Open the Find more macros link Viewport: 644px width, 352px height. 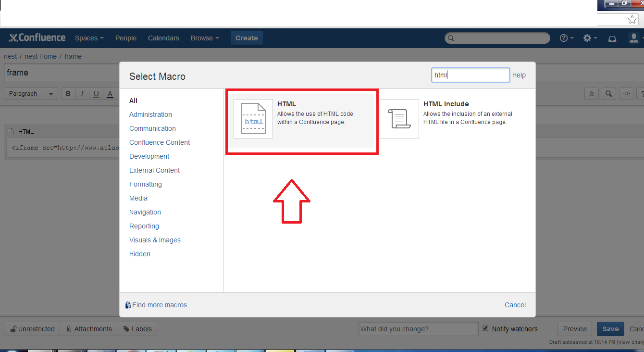[x=162, y=305]
